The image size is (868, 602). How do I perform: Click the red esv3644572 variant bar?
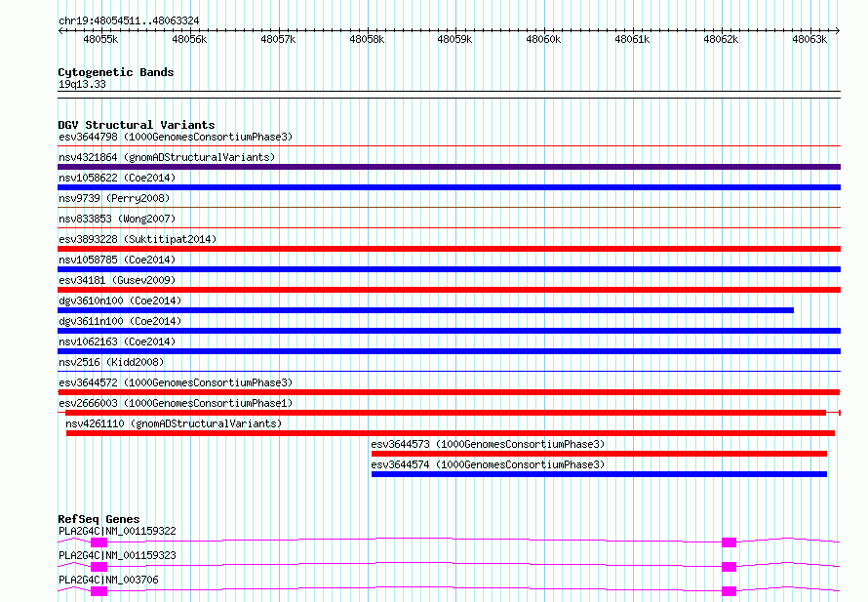point(449,392)
